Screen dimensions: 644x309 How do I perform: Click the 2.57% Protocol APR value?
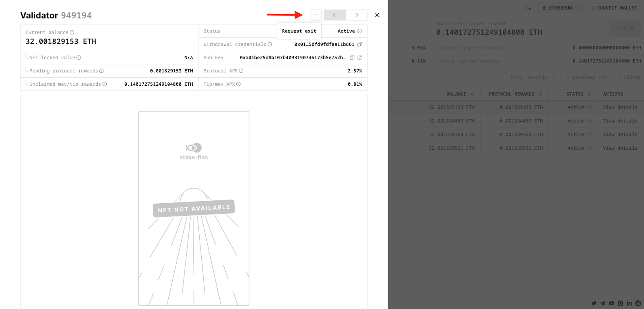(355, 71)
